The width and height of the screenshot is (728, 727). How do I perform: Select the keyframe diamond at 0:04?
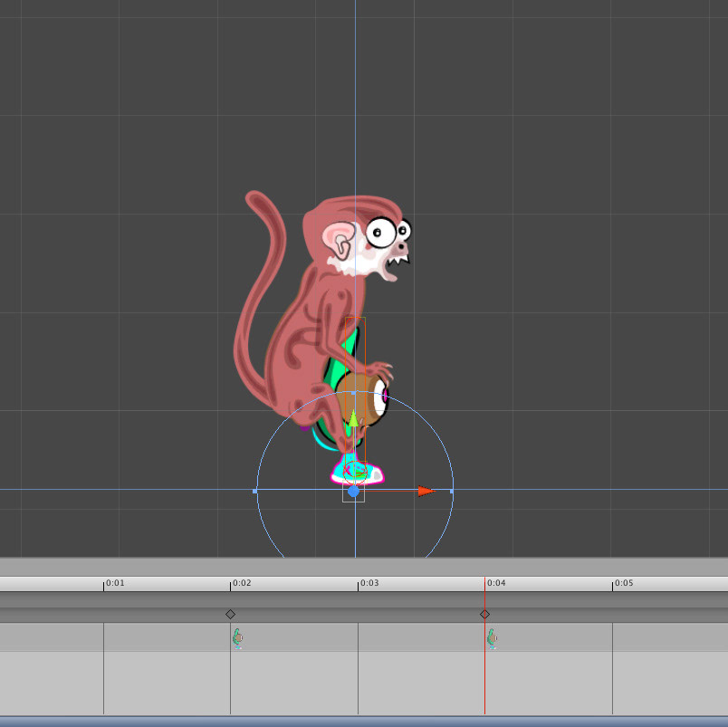coord(484,614)
